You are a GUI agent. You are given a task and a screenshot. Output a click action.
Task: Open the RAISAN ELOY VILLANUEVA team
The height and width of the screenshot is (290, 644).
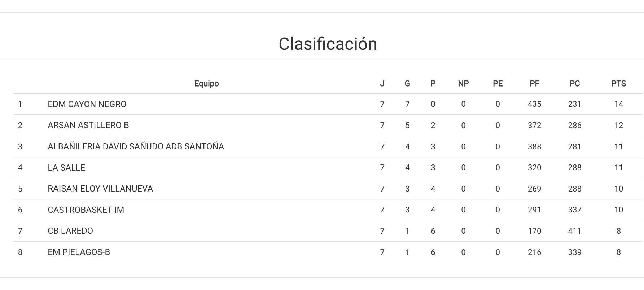(x=100, y=189)
